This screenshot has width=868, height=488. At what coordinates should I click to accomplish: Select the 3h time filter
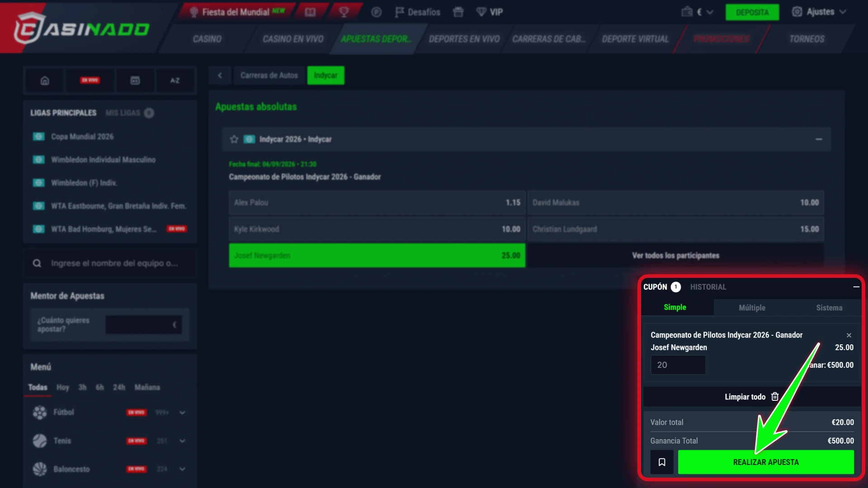tap(82, 387)
